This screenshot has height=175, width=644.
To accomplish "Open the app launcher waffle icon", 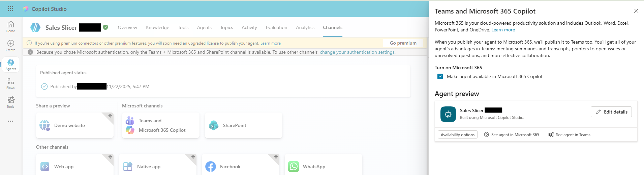I will point(10,9).
